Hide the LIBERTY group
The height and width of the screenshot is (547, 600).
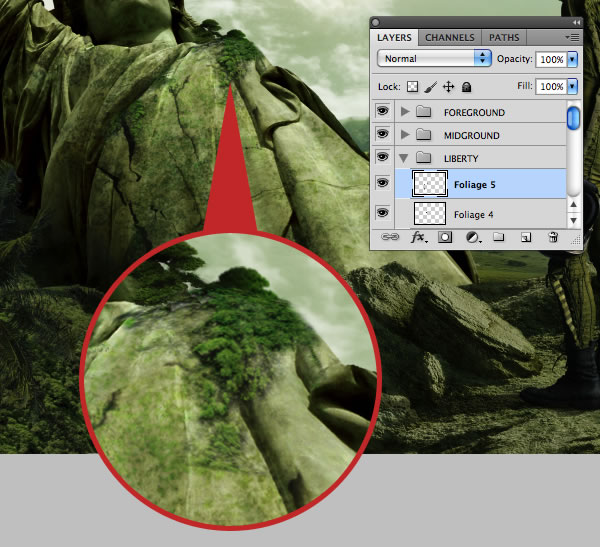[x=382, y=157]
